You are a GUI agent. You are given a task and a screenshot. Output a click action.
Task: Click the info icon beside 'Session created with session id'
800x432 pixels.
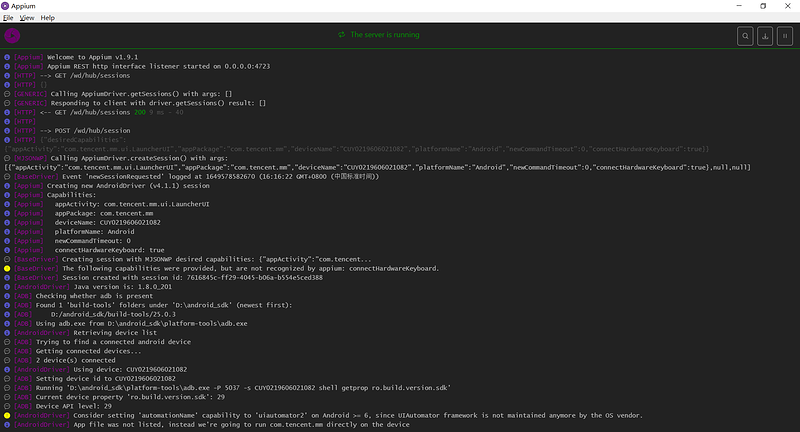tap(7, 277)
